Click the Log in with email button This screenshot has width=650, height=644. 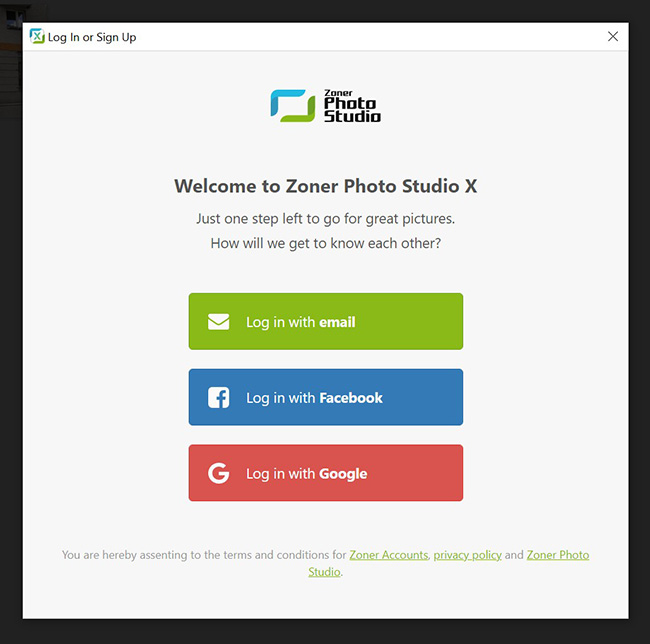click(x=325, y=321)
